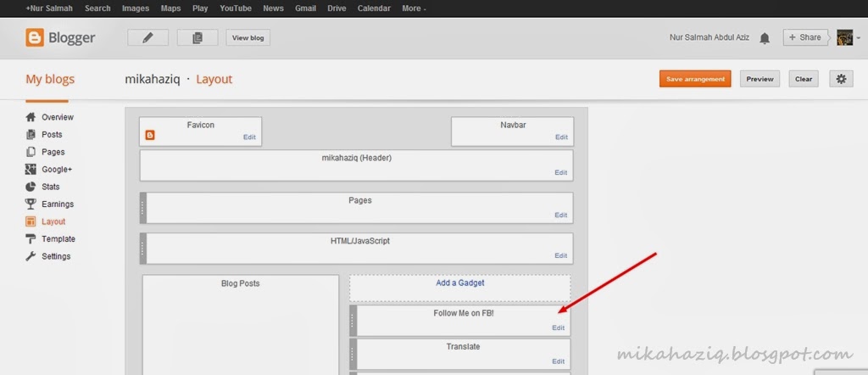Image resolution: width=868 pixels, height=375 pixels.
Task: Grab the Translate gadget drag handle
Action: point(353,355)
